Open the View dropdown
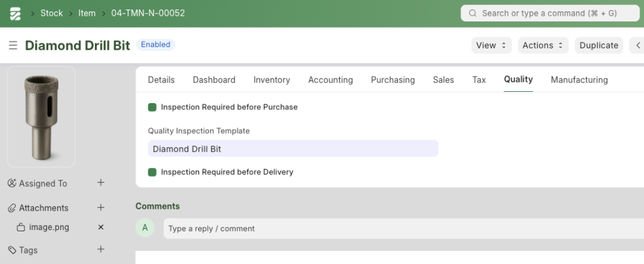644x264 pixels. (x=491, y=45)
